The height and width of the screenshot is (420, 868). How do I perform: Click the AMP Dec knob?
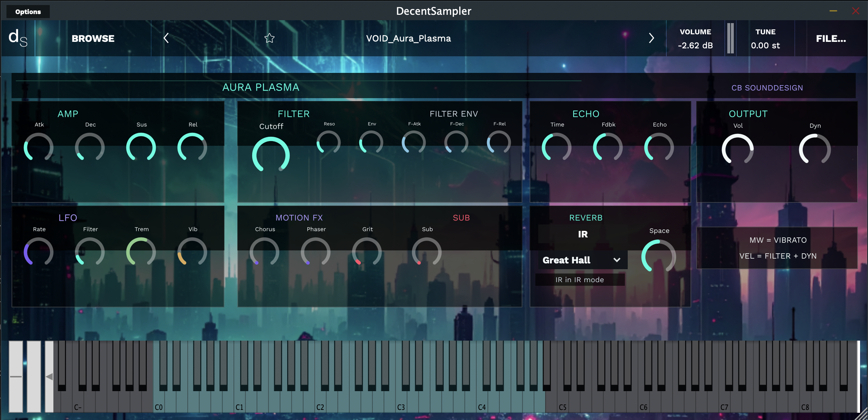tap(90, 147)
